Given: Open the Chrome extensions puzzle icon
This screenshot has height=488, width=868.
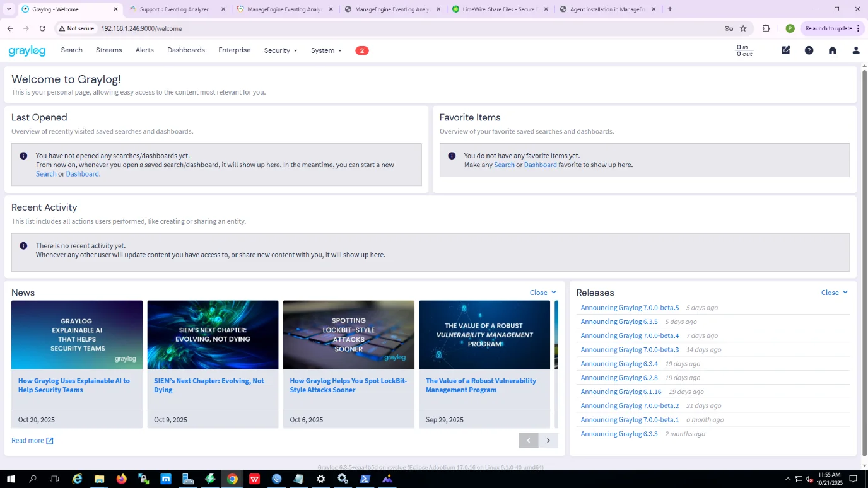Looking at the screenshot, I should pyautogui.click(x=766, y=28).
